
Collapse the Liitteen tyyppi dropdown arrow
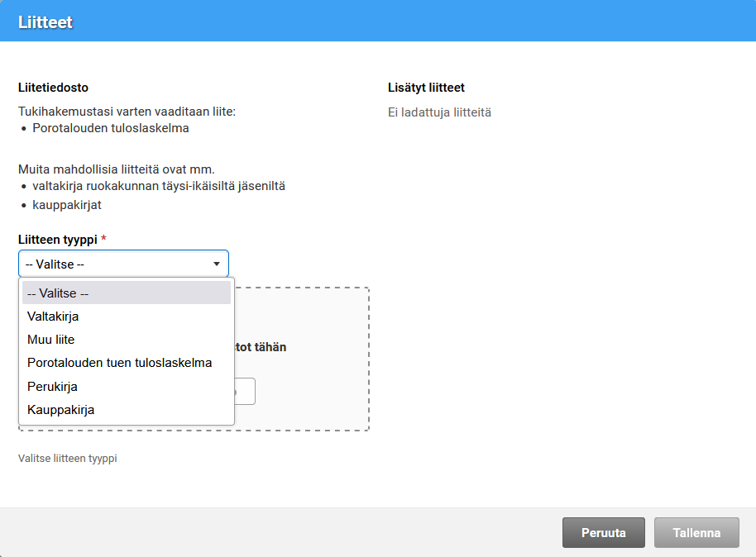click(x=216, y=264)
